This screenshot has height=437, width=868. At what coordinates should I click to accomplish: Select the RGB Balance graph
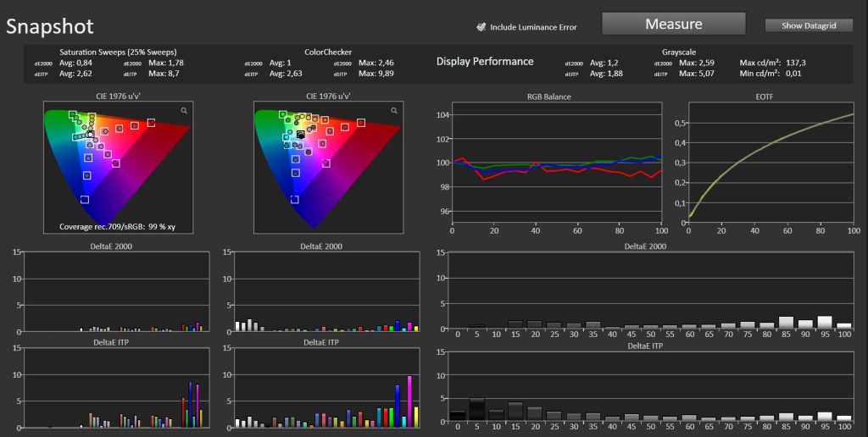pos(556,163)
